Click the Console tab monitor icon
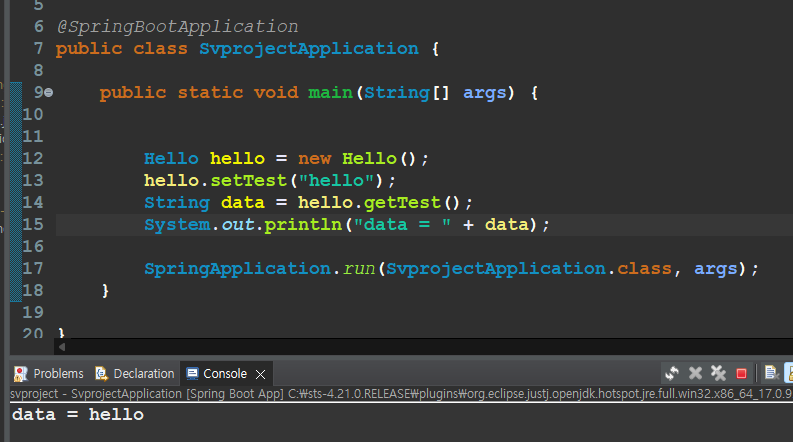 pos(192,374)
